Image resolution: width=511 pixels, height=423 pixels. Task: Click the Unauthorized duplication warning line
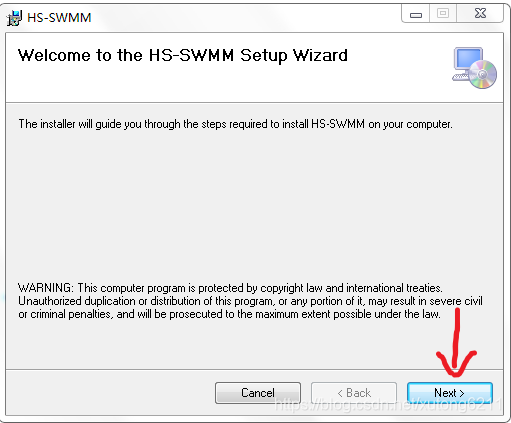pyautogui.click(x=250, y=301)
